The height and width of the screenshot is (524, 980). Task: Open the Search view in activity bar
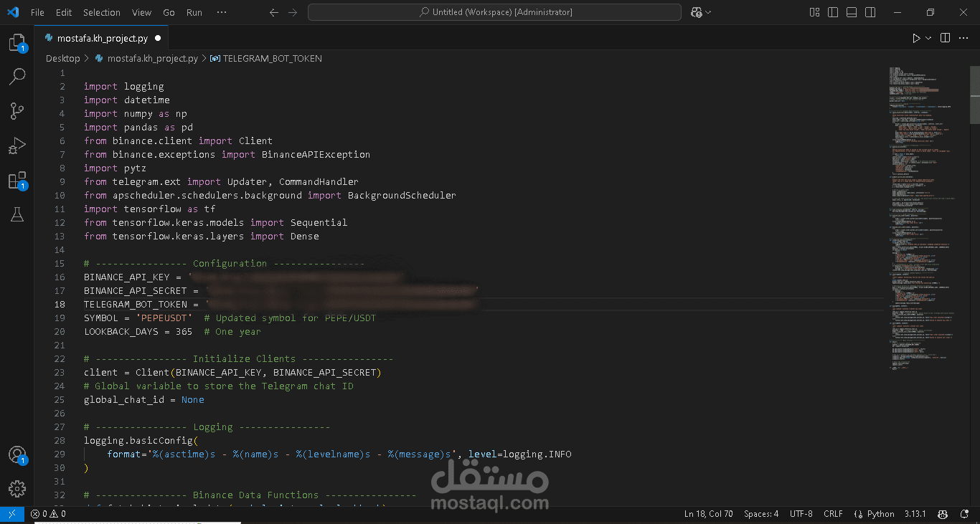click(17, 77)
